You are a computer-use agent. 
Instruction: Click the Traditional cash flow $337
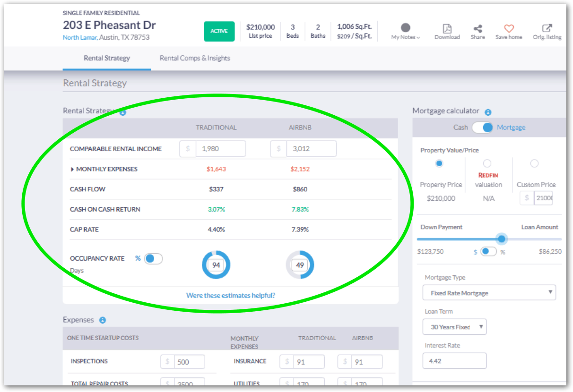point(216,189)
